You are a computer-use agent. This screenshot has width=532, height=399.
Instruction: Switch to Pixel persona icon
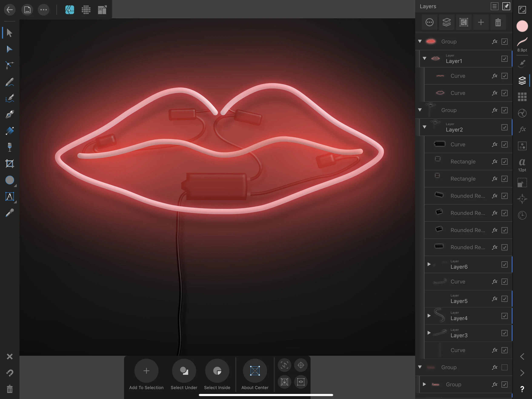(86, 10)
